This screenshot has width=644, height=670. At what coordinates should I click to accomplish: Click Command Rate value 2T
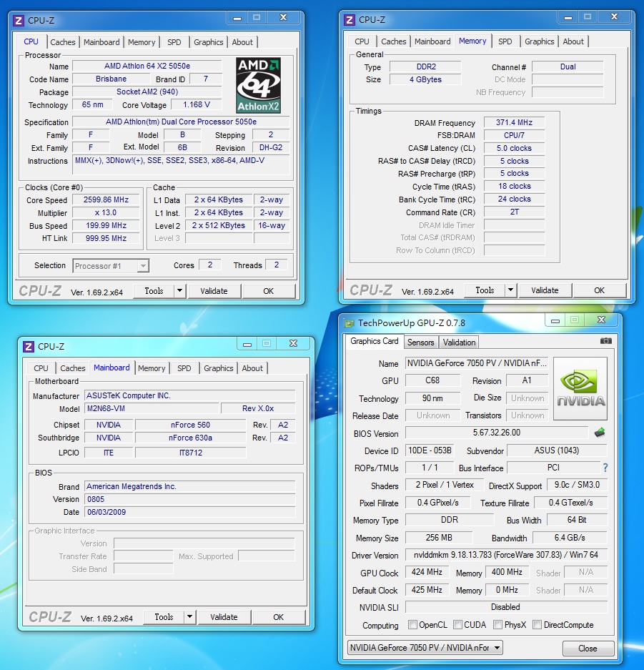coord(514,212)
